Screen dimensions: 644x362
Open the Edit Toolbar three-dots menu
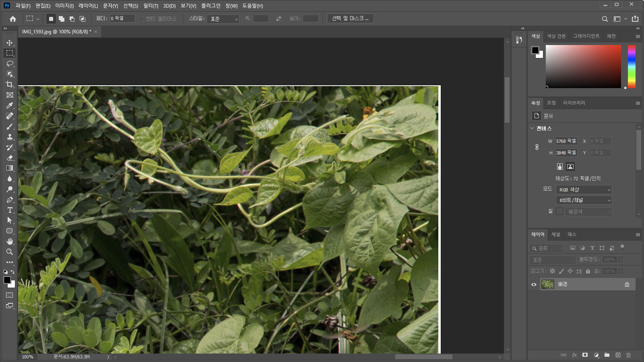(10, 262)
